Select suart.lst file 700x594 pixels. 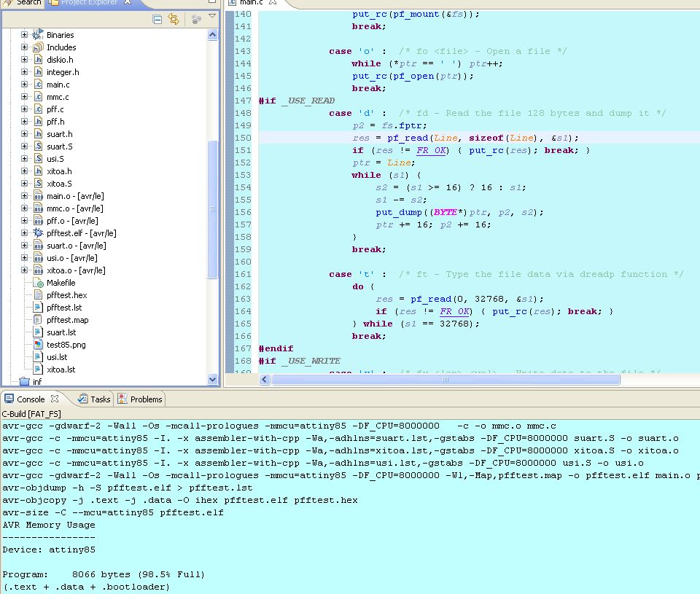61,332
